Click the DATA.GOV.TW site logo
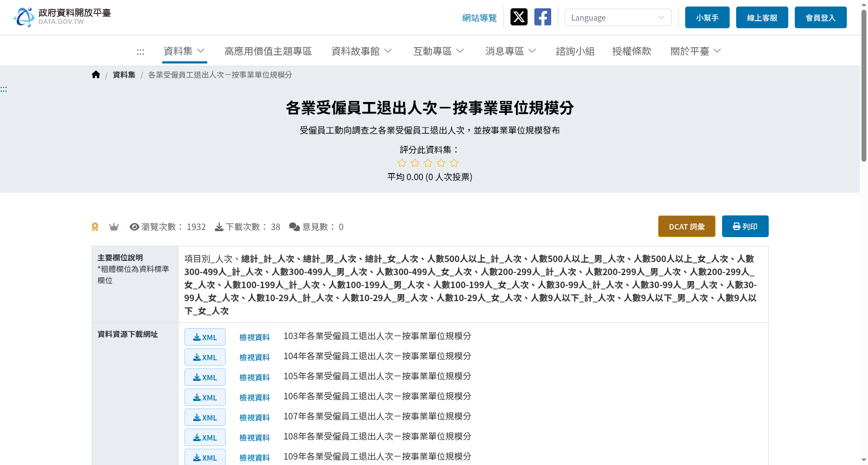This screenshot has width=868, height=465. 62,17
